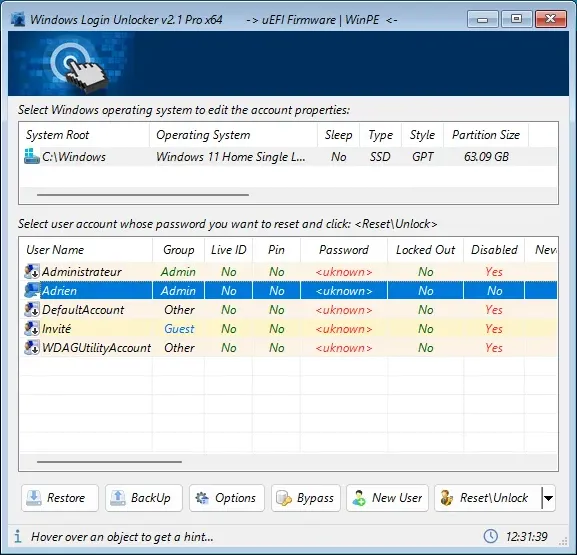Select the DefaultAccount user name
577x555 pixels.
[x=83, y=310]
